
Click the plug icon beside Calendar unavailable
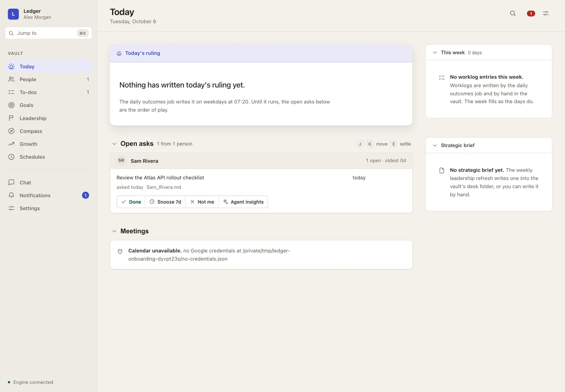[120, 251]
